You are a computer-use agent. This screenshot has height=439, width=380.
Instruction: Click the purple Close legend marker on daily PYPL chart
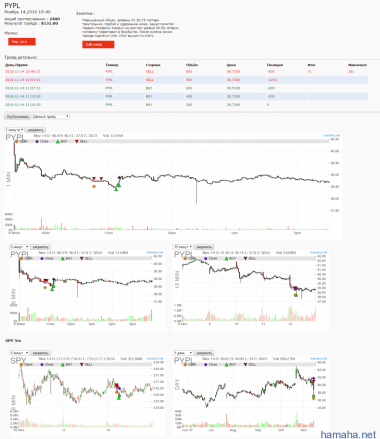(x=206, y=364)
